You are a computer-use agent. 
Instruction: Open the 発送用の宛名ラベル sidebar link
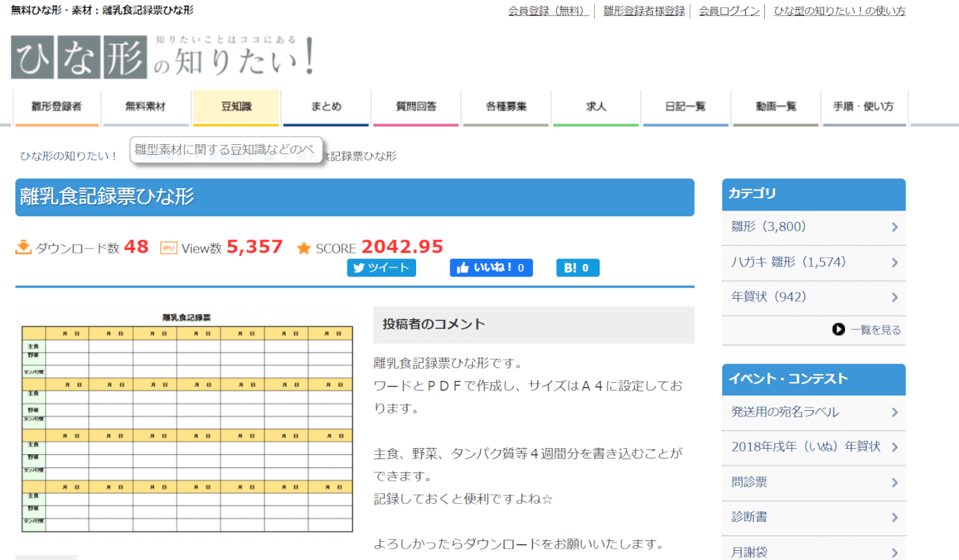click(x=785, y=412)
